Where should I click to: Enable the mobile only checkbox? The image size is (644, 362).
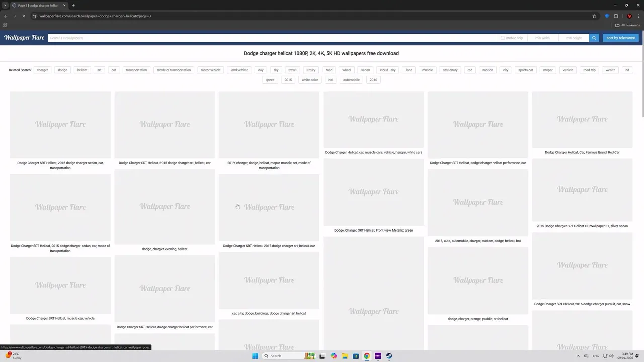point(502,38)
